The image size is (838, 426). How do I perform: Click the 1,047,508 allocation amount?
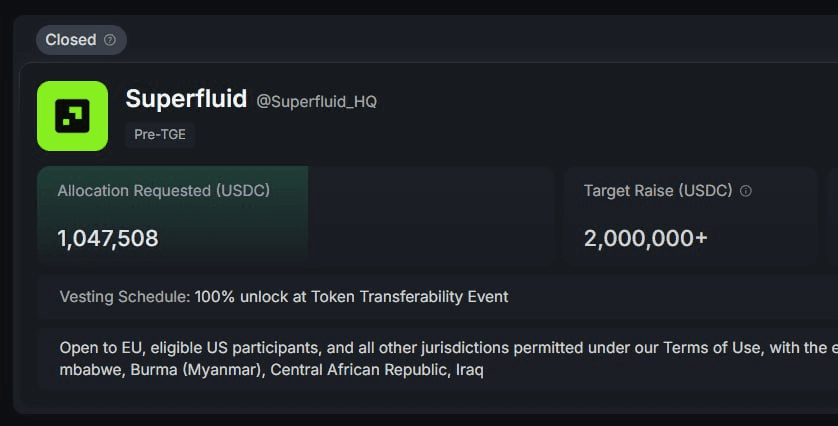pyautogui.click(x=108, y=238)
